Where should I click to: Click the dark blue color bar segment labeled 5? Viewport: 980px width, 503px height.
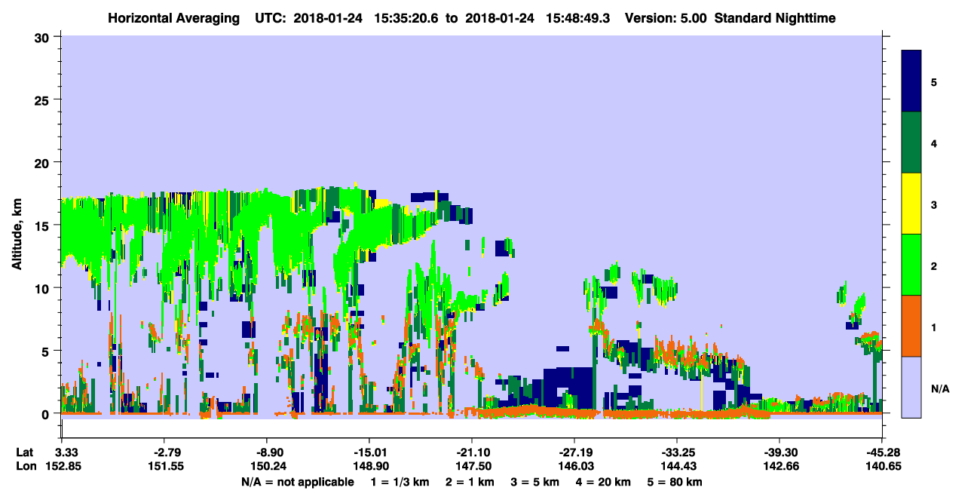911,81
